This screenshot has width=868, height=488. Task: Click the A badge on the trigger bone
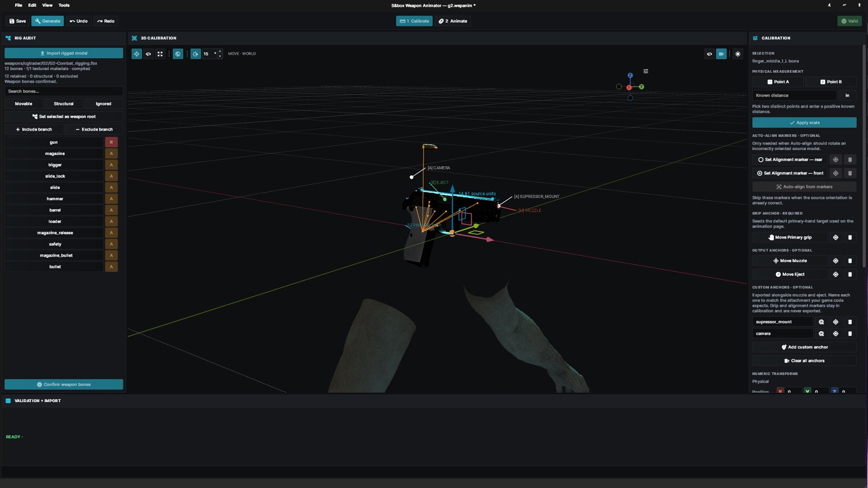pos(111,165)
